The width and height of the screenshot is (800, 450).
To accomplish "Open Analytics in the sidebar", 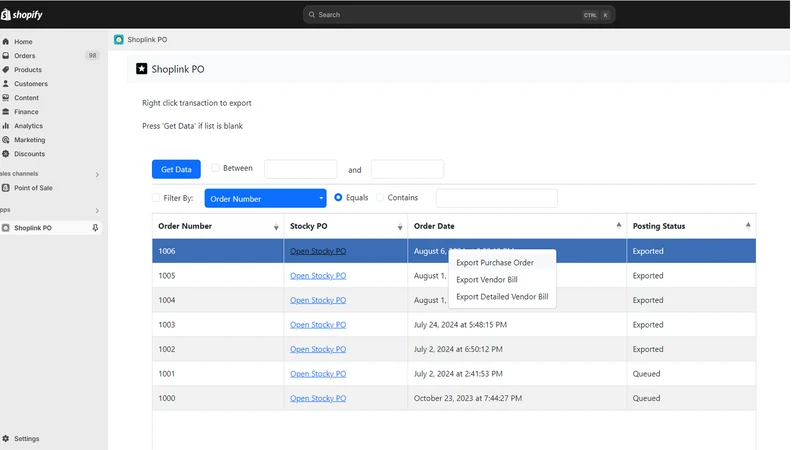I will [x=28, y=126].
